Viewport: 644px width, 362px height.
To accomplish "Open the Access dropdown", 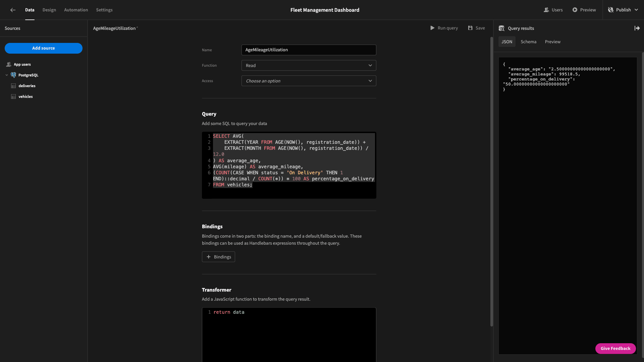I will pyautogui.click(x=309, y=81).
